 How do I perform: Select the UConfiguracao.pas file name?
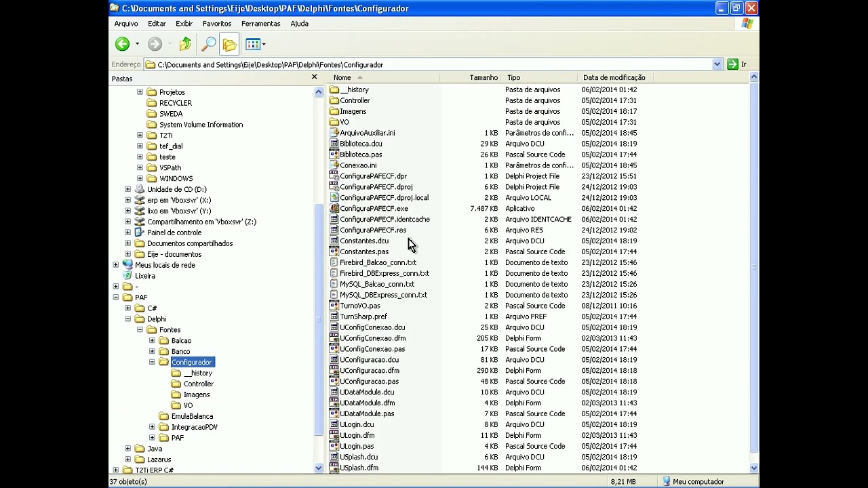coord(369,382)
